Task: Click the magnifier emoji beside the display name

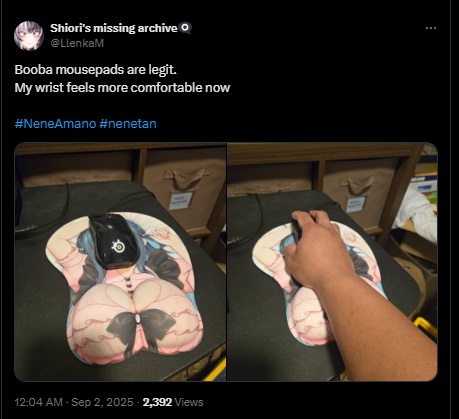Action: coord(186,28)
